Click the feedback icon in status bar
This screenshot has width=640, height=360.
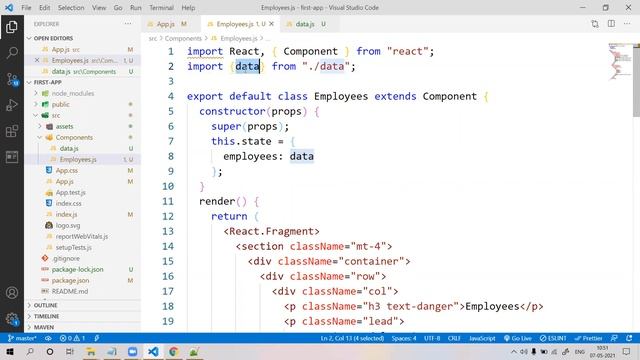click(614, 338)
